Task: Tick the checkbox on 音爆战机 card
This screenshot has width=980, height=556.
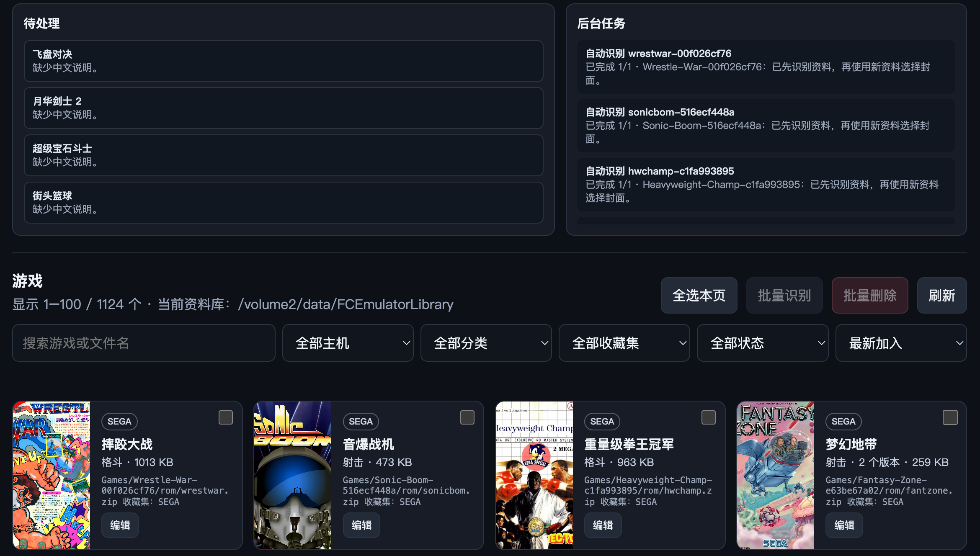Action: coord(467,417)
